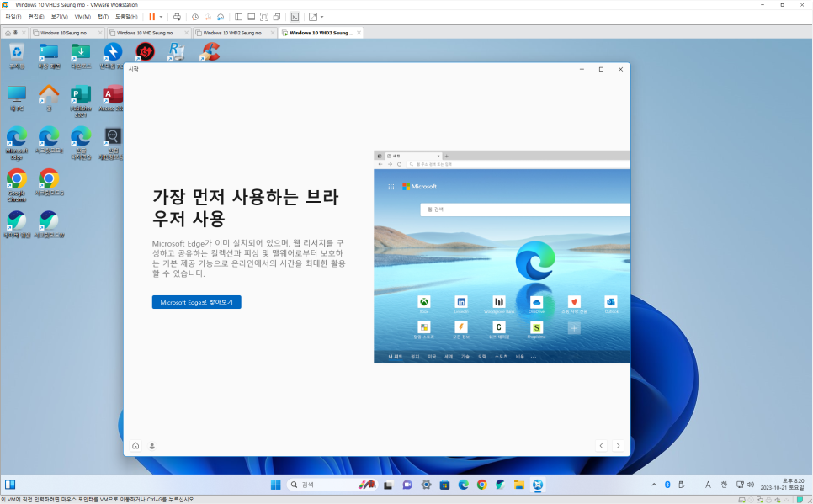Toggle the VMware library sidebar panel icon

point(238,17)
